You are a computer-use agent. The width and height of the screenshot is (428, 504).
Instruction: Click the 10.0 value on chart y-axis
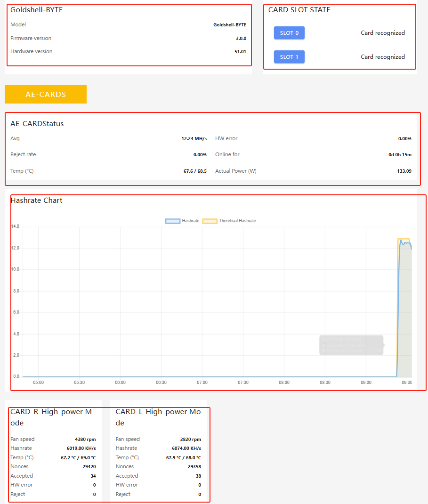[x=16, y=269]
